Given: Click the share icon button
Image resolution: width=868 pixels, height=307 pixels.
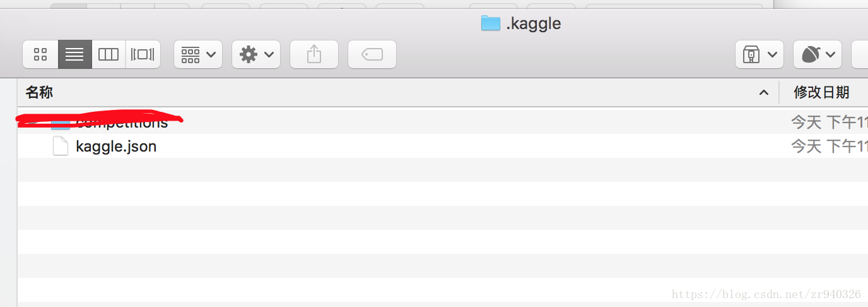Looking at the screenshot, I should point(314,54).
